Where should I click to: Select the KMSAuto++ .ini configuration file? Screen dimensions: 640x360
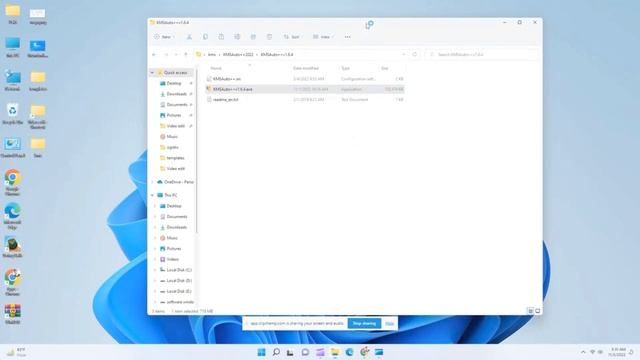click(x=305, y=79)
